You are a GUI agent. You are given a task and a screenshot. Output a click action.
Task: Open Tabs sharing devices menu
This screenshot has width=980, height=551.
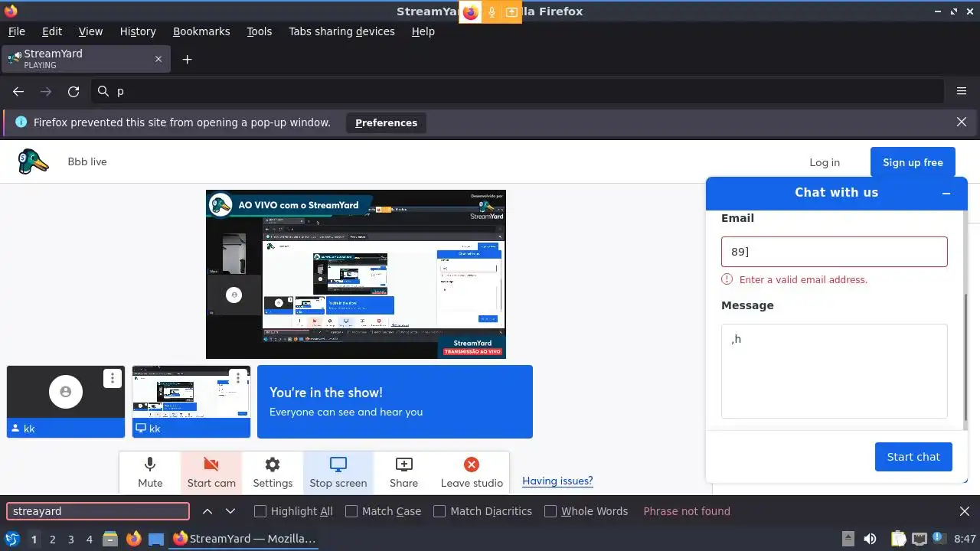341,31
